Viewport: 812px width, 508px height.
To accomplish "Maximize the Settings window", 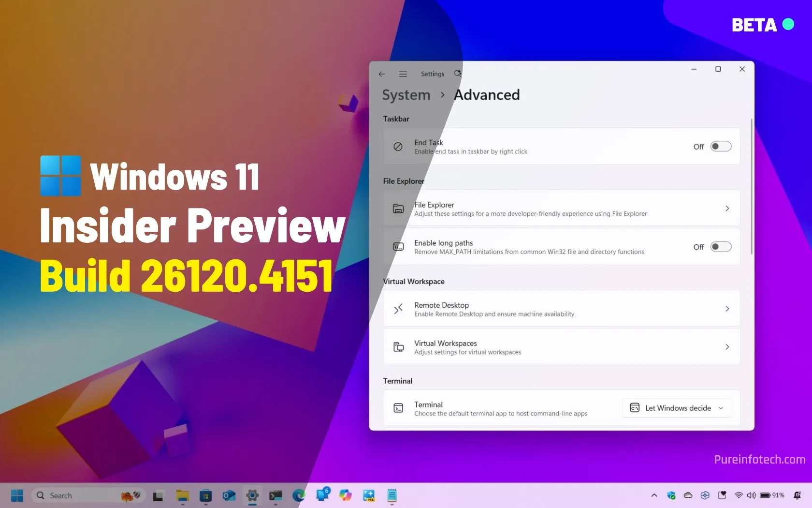I will tap(718, 69).
